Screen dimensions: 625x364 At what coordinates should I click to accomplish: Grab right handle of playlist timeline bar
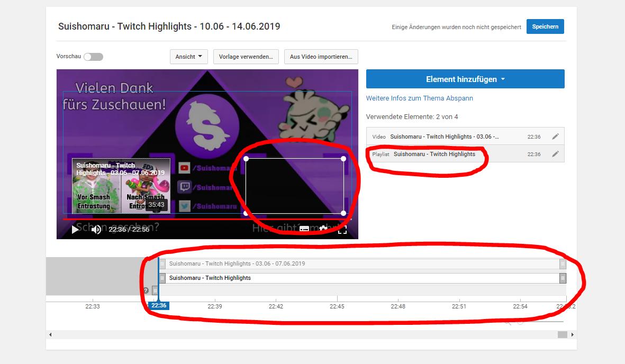(x=563, y=278)
